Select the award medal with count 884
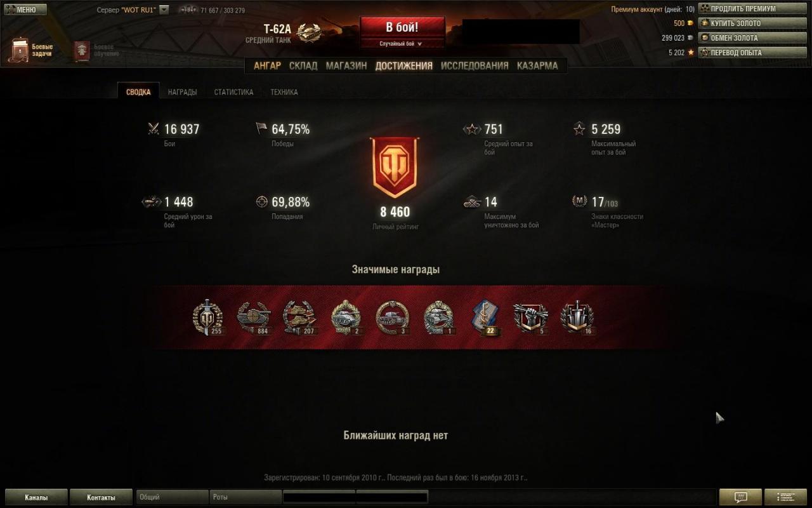 click(x=254, y=317)
